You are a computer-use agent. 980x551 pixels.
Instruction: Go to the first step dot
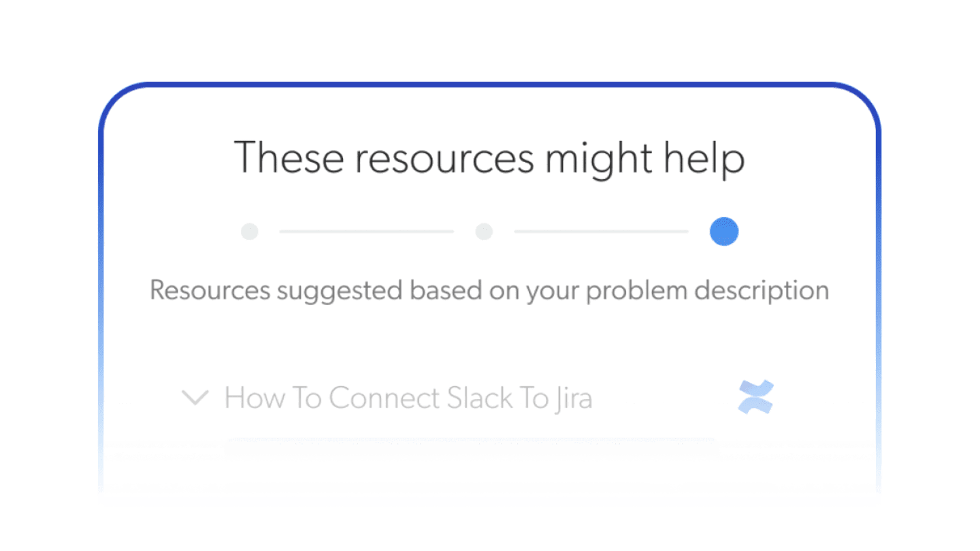tap(250, 232)
